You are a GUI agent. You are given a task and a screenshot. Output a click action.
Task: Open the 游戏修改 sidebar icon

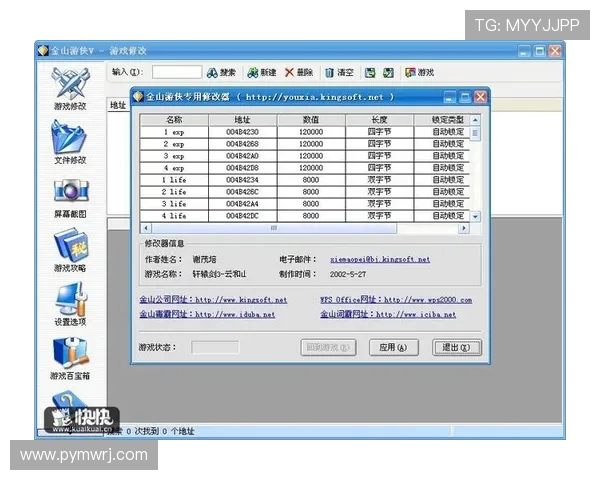click(70, 88)
